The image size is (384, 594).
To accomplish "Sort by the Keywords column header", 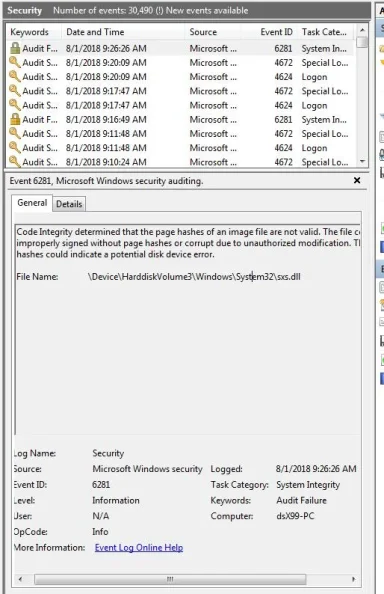I will click(33, 32).
